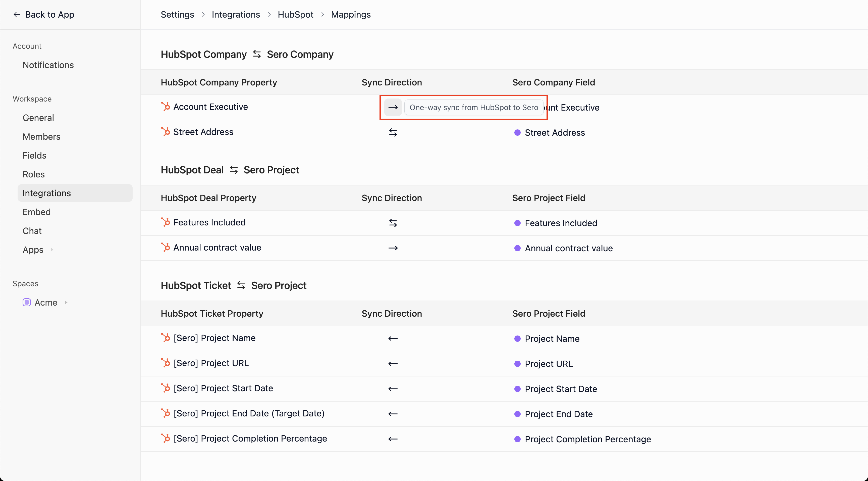Go to Notifications settings
This screenshot has height=481, width=868.
pyautogui.click(x=48, y=65)
